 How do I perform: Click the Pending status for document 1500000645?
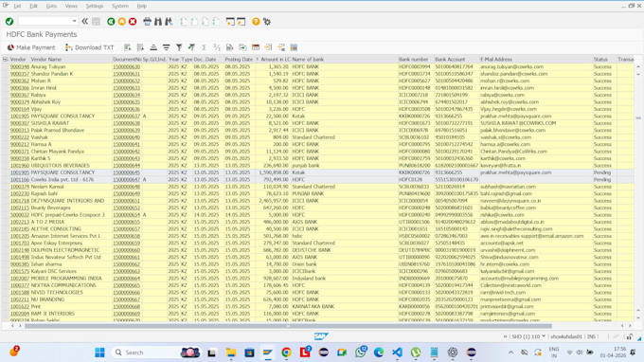point(602,172)
